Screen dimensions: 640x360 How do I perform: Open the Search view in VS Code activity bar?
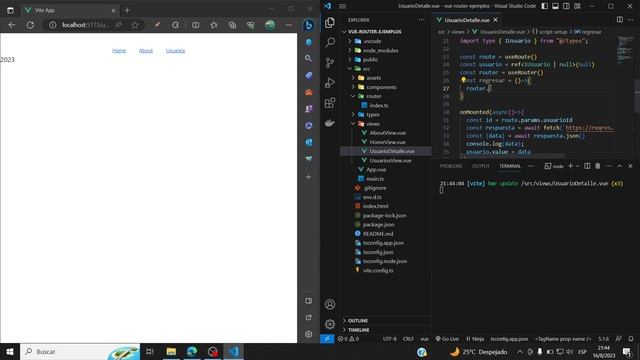(x=330, y=42)
